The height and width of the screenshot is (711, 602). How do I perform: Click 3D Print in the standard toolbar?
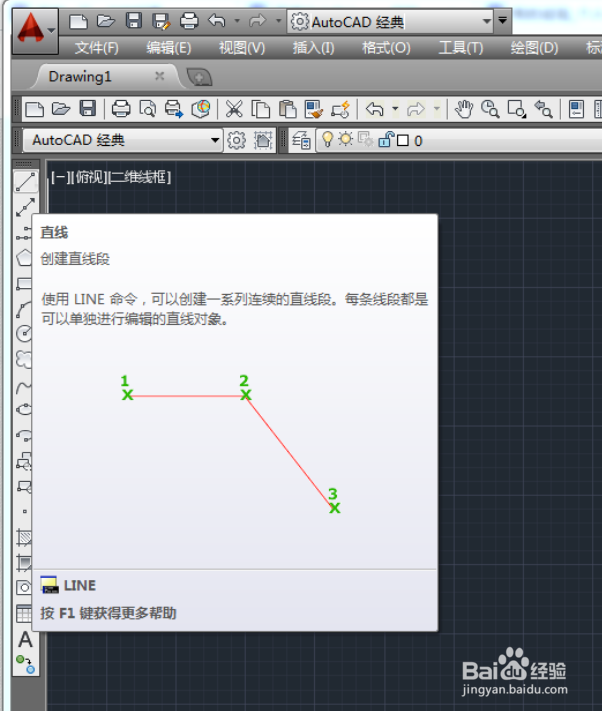pyautogui.click(x=201, y=109)
